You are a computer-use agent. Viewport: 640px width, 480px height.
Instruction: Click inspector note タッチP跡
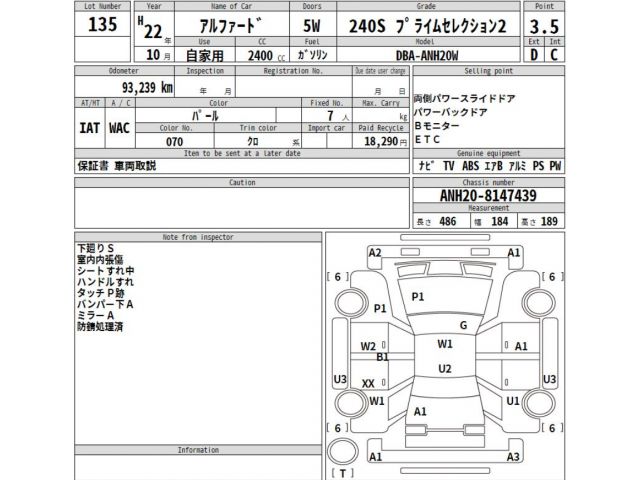tap(101, 293)
